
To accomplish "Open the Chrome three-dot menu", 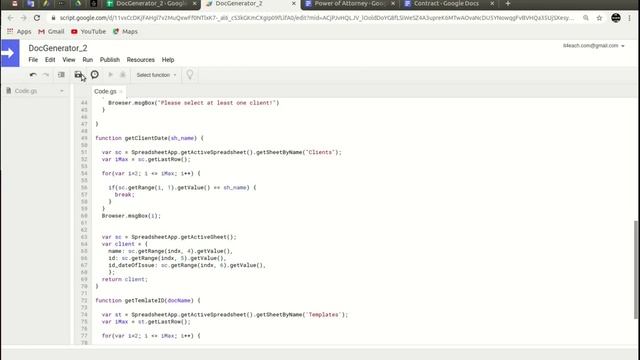I will point(629,18).
